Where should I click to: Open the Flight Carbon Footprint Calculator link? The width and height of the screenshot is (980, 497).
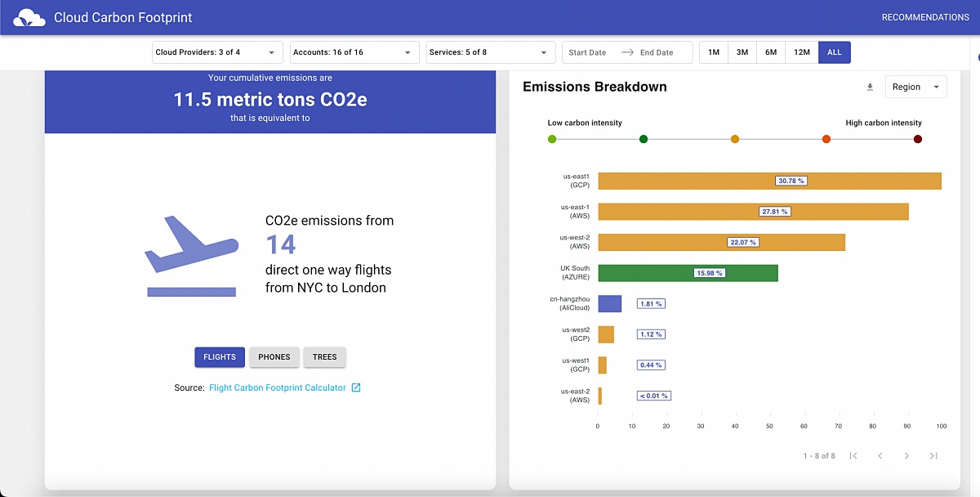click(278, 387)
